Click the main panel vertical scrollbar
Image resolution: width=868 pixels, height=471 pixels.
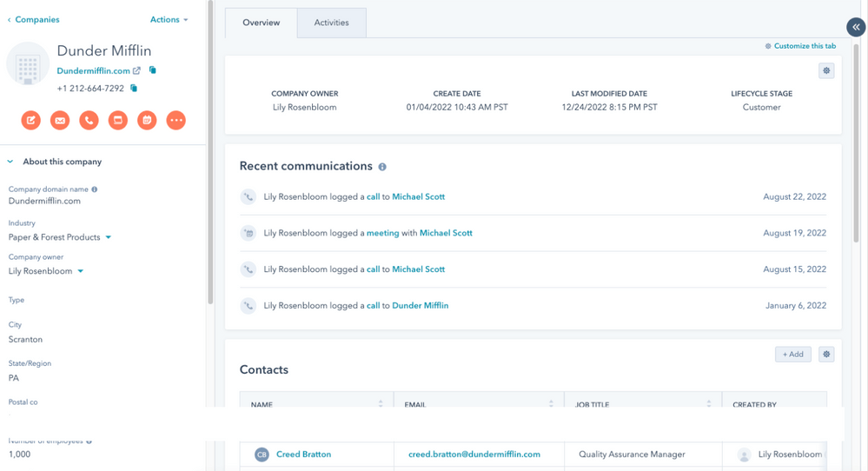pyautogui.click(x=857, y=144)
